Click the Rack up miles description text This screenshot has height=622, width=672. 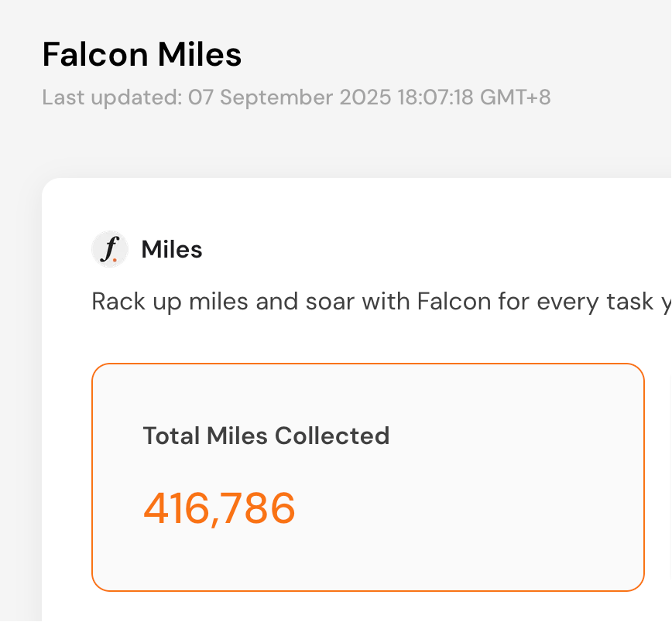(382, 302)
